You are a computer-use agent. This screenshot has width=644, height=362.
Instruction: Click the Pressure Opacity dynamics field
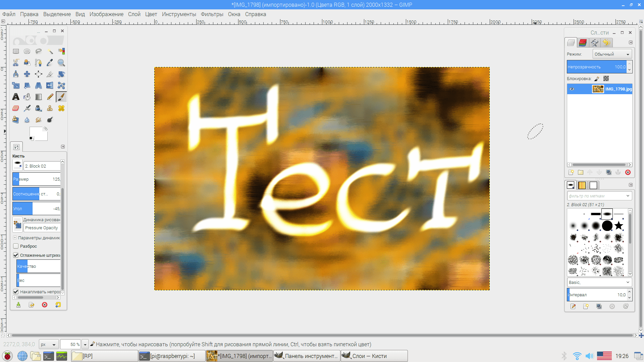(x=42, y=228)
